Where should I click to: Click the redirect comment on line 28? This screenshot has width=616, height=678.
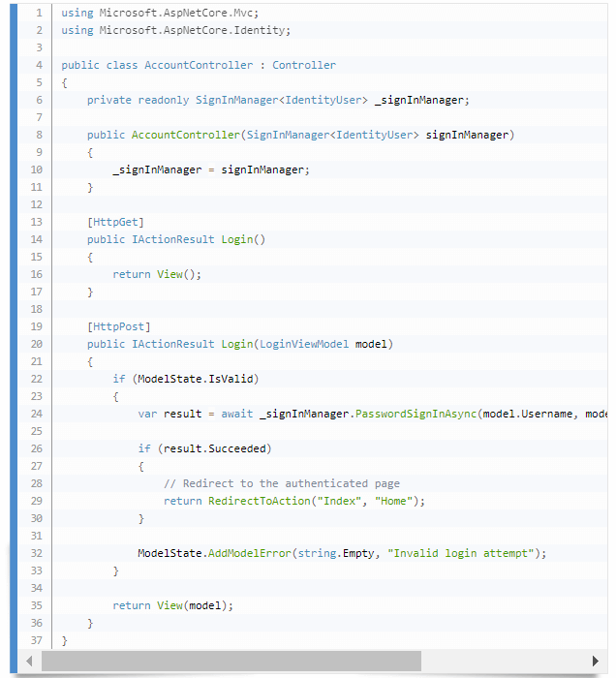[281, 483]
